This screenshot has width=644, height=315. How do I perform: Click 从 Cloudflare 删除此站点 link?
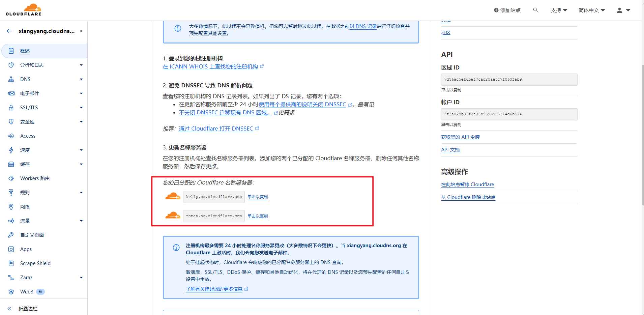click(468, 197)
